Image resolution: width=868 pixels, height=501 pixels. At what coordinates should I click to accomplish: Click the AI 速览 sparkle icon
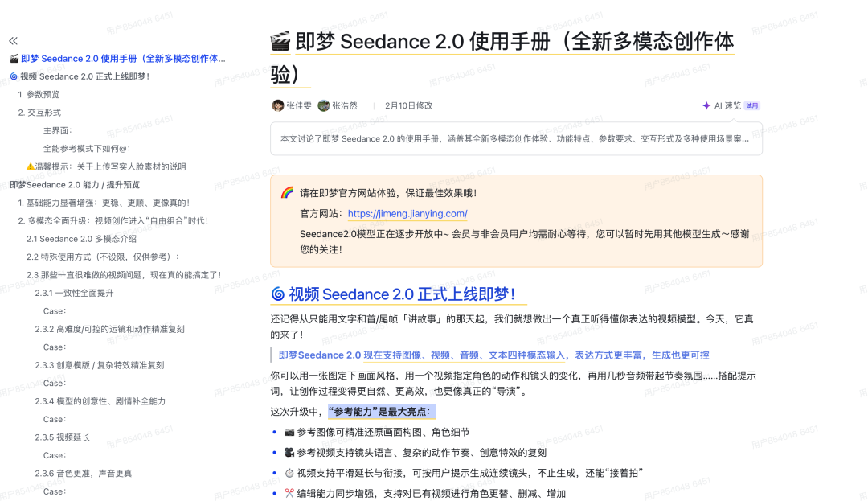pos(706,105)
